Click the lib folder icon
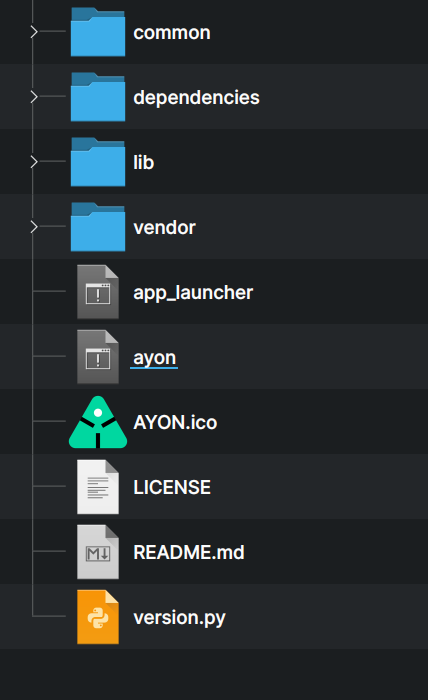 click(x=98, y=162)
